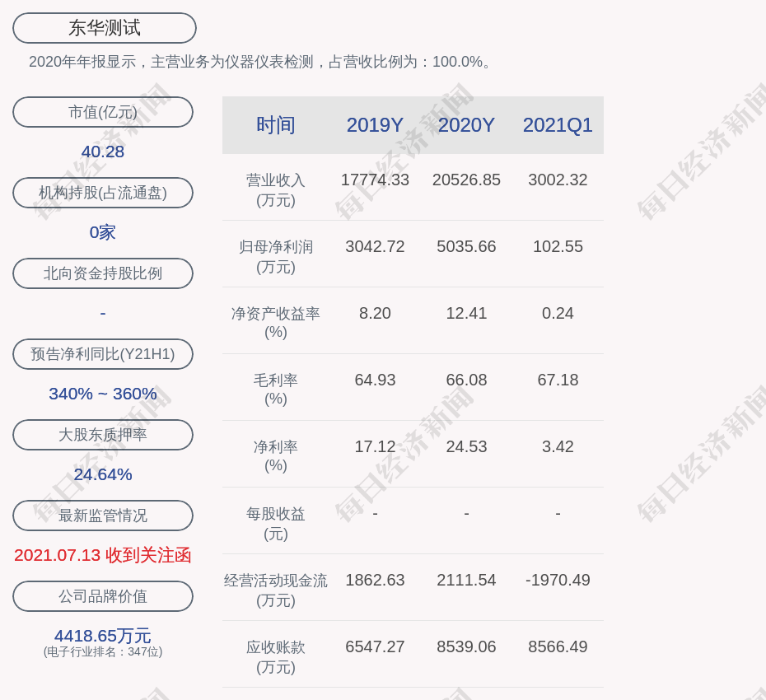Select the pledge ratio value 24.64%
This screenshot has width=766, height=700.
[103, 474]
